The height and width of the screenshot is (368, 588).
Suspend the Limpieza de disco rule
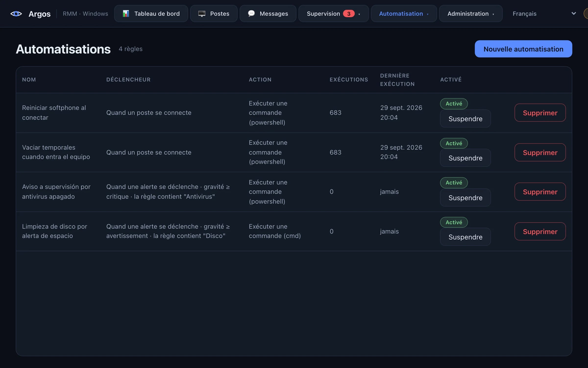click(x=465, y=237)
